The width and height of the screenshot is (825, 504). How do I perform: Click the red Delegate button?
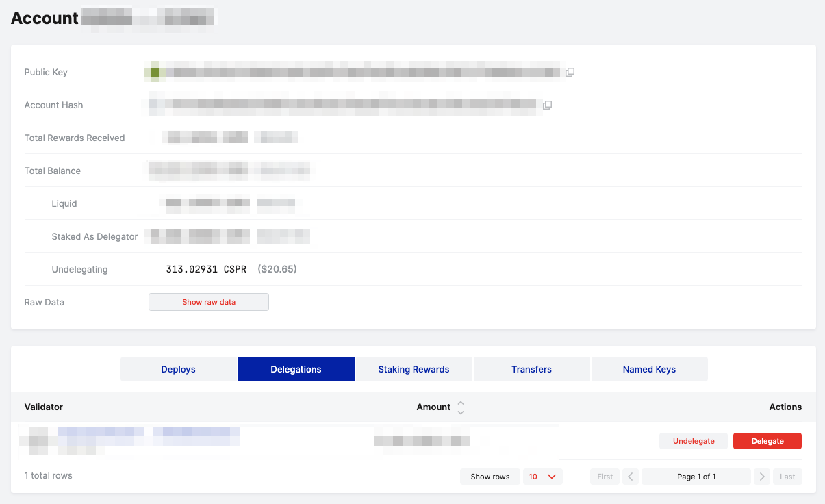pyautogui.click(x=767, y=441)
